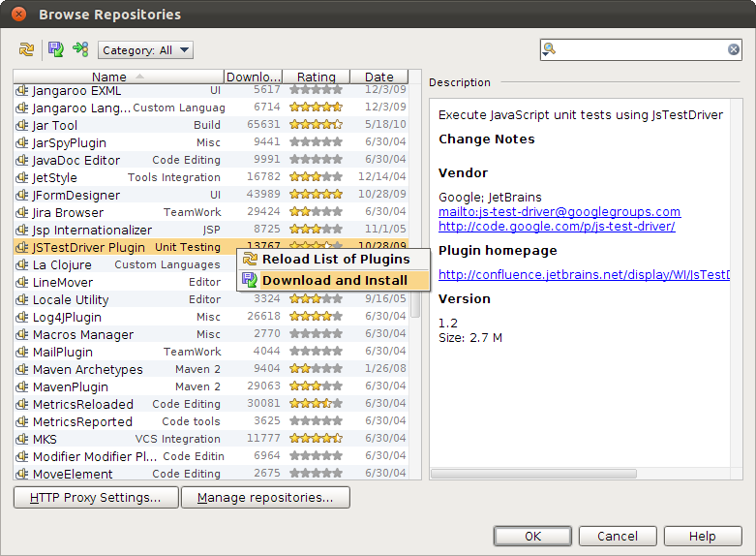Select the MavenPlugin row
Screen dimensions: 756x556
pyautogui.click(x=211, y=386)
